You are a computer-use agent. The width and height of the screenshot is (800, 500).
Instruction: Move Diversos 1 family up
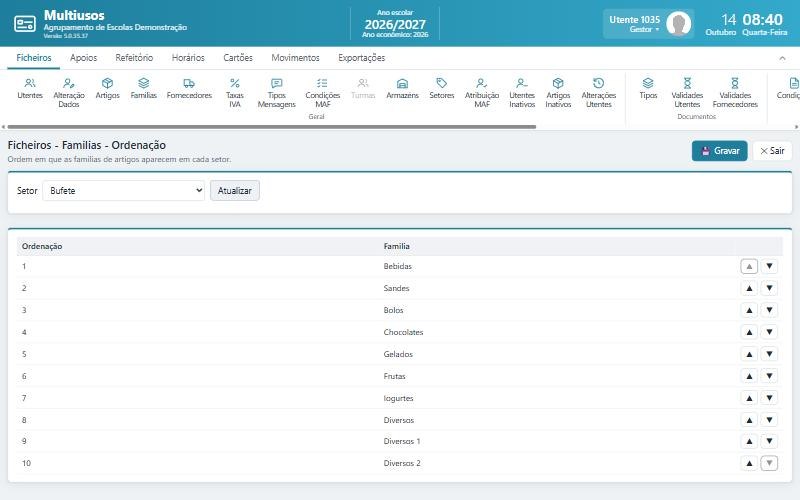(749, 441)
